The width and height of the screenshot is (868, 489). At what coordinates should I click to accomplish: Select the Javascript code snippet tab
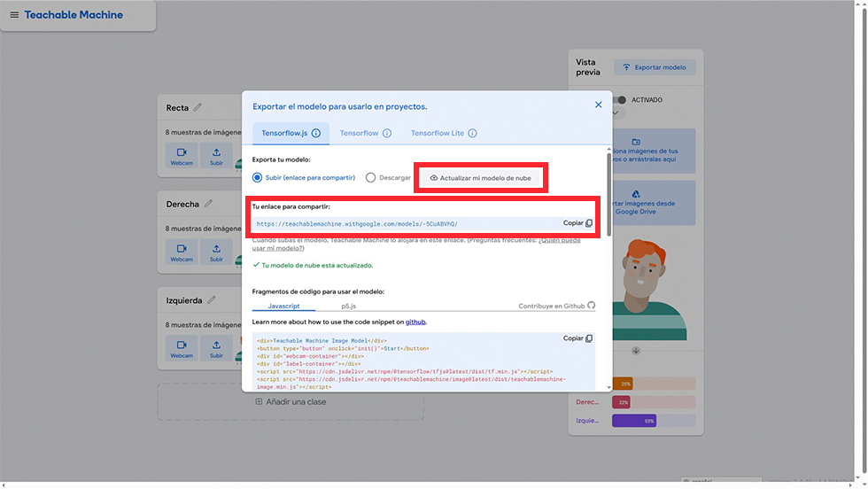pyautogui.click(x=283, y=306)
